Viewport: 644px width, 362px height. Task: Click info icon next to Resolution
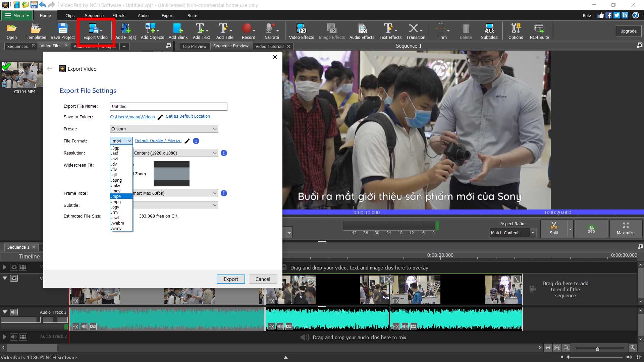[224, 153]
